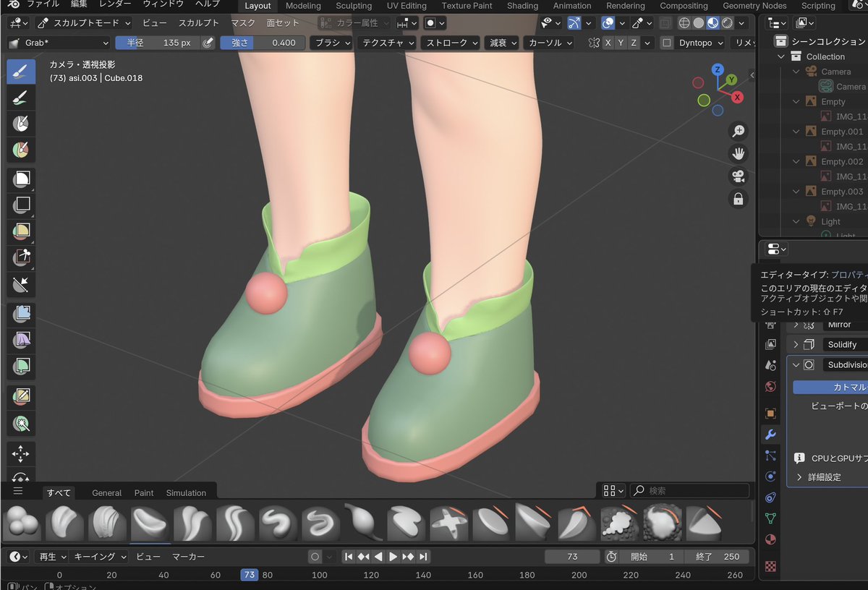Open the Sculpting workspace tab
Viewport: 868px width, 590px height.
coord(354,6)
